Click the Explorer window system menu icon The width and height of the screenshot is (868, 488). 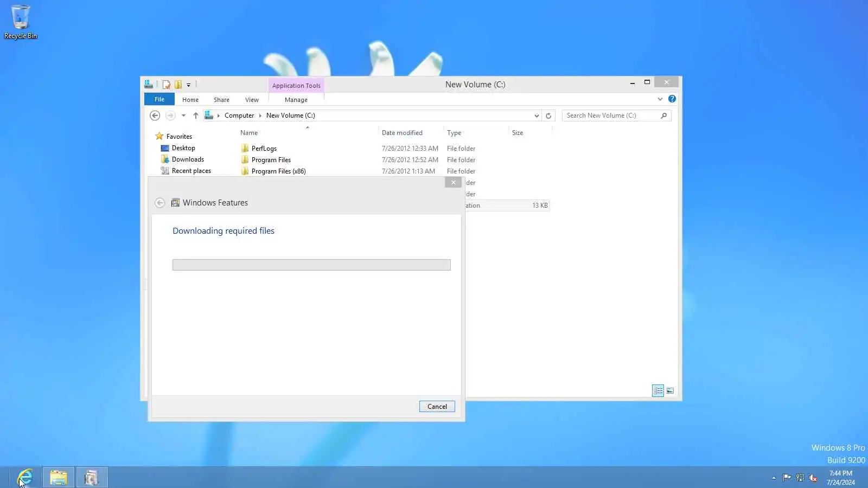[x=149, y=85]
